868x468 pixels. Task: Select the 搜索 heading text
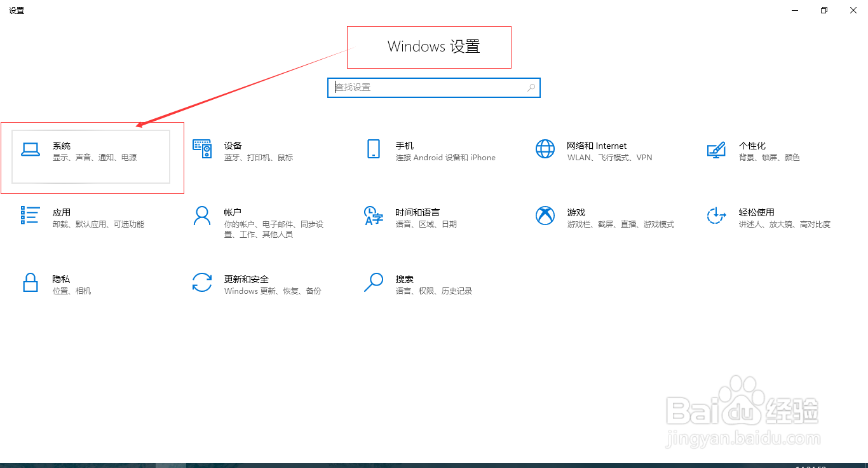405,279
